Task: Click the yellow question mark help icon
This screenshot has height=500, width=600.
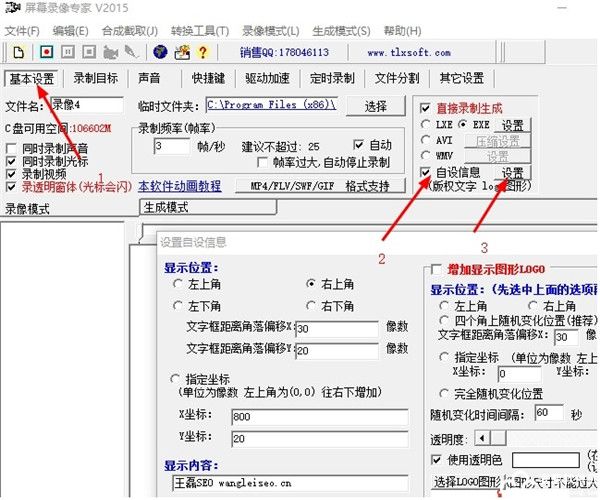Action: coord(203,52)
